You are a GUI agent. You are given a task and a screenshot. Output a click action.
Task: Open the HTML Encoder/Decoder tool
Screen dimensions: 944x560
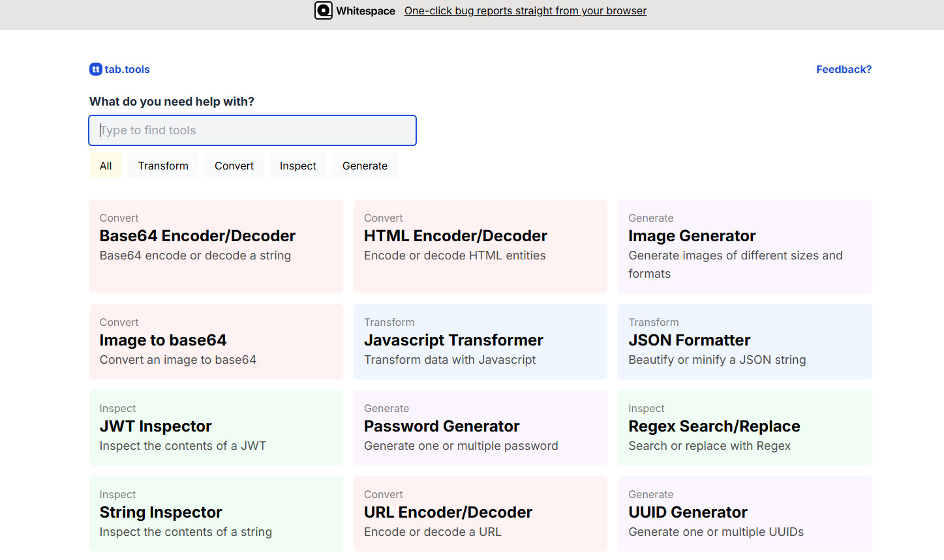click(480, 246)
